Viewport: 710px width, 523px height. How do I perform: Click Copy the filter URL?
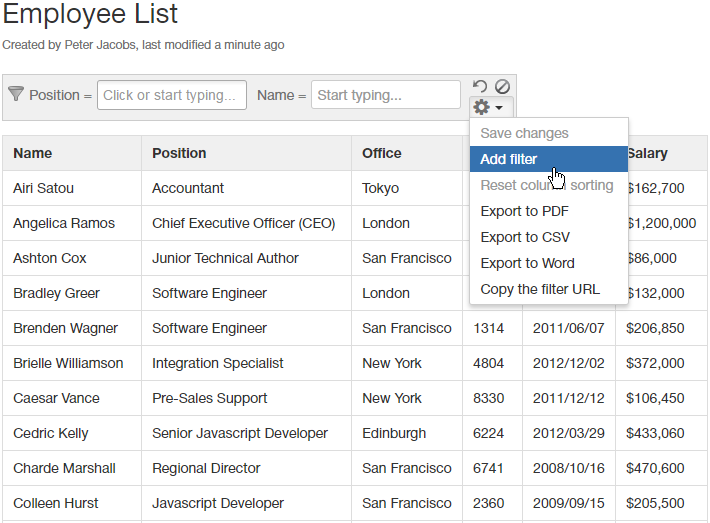(x=540, y=289)
